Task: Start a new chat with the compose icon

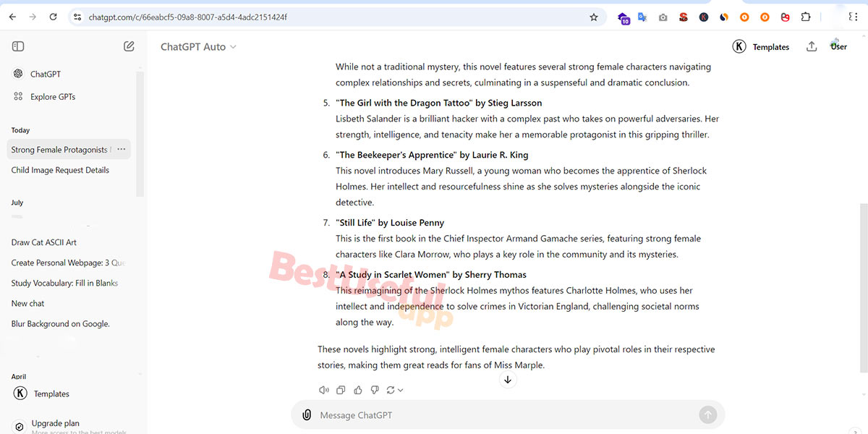Action: tap(129, 46)
